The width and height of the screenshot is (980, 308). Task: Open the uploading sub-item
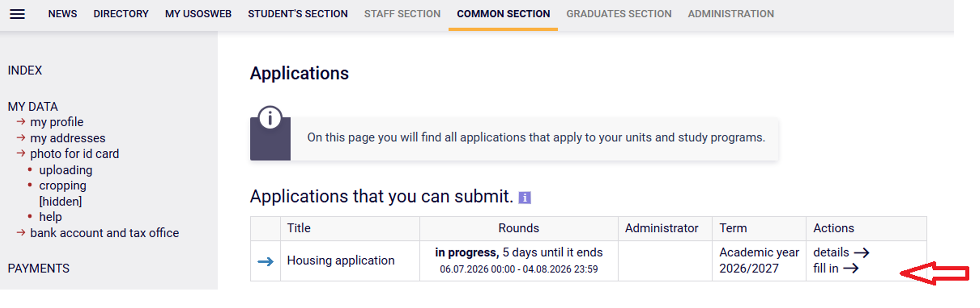pos(66,170)
